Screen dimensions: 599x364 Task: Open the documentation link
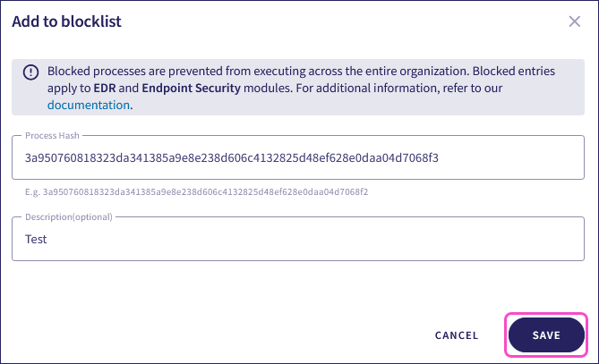[89, 106]
